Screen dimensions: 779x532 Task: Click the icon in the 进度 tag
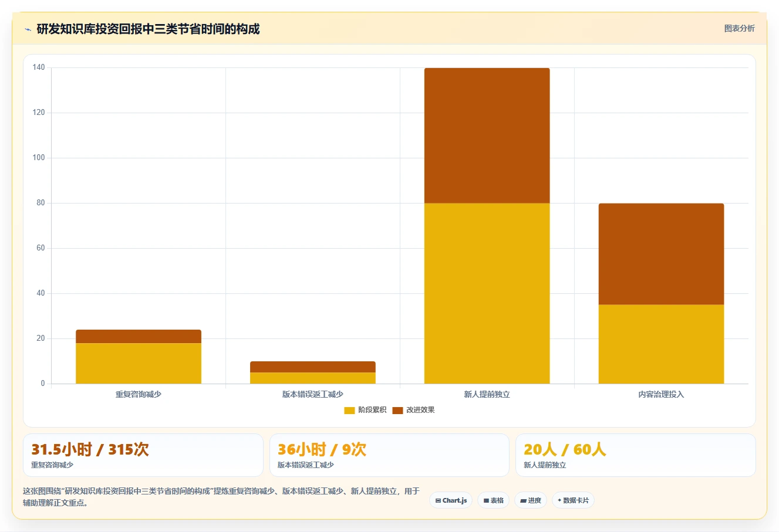(523, 501)
